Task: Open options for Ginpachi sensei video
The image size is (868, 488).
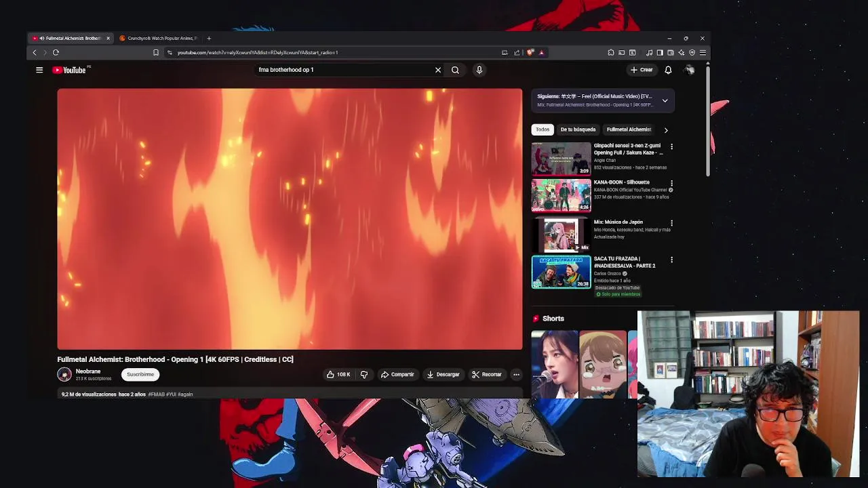Action: (671, 146)
